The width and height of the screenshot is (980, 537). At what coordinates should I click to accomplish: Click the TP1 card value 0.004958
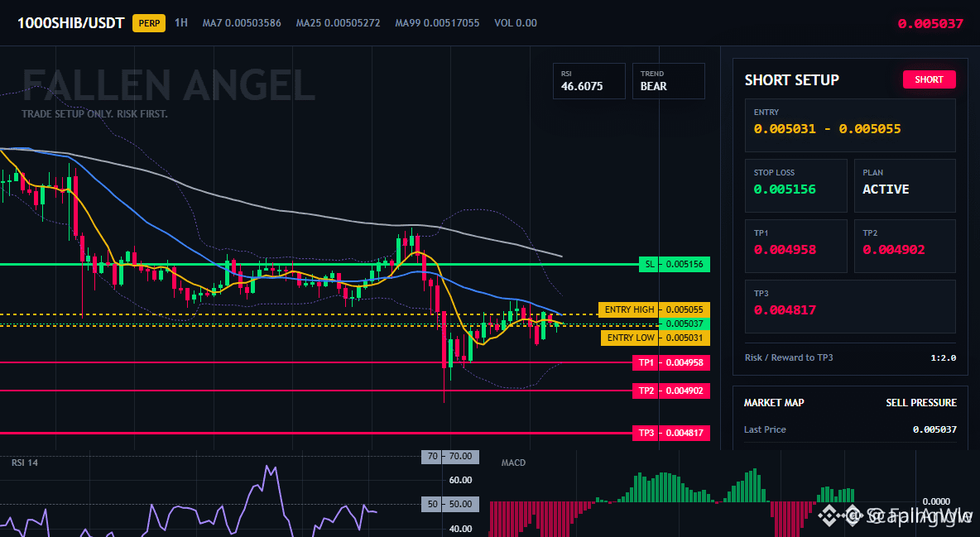(785, 249)
